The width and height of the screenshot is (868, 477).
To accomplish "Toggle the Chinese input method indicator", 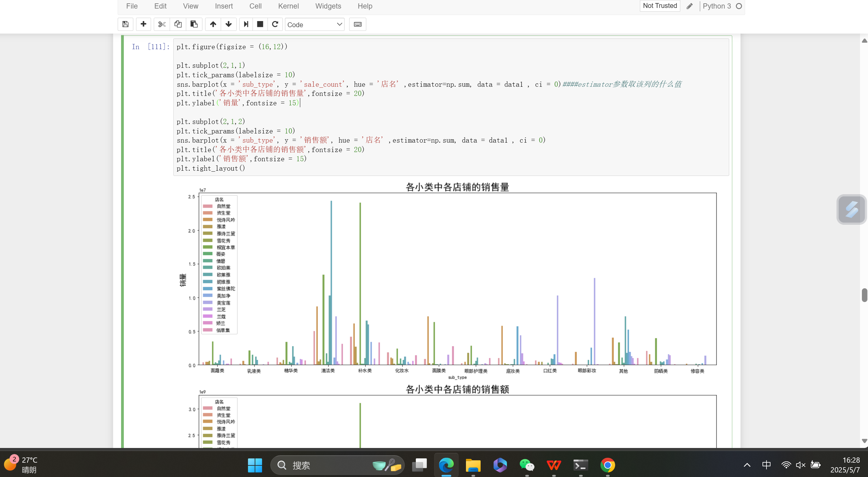I will tap(766, 465).
